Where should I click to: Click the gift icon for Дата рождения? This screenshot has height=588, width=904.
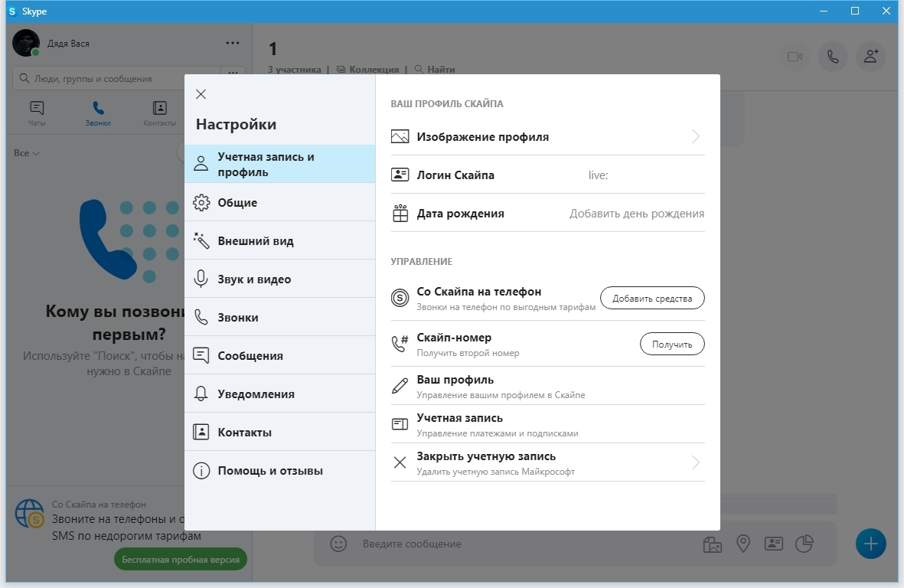coord(400,213)
